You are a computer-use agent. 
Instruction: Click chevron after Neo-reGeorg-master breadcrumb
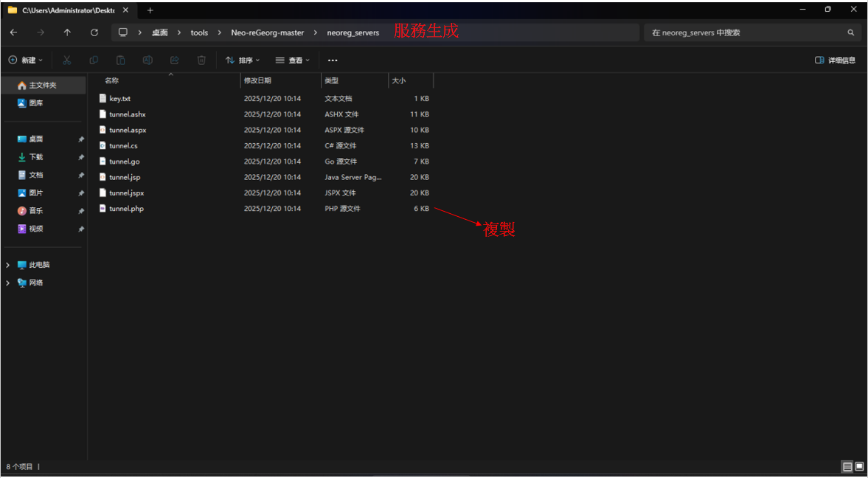click(316, 32)
